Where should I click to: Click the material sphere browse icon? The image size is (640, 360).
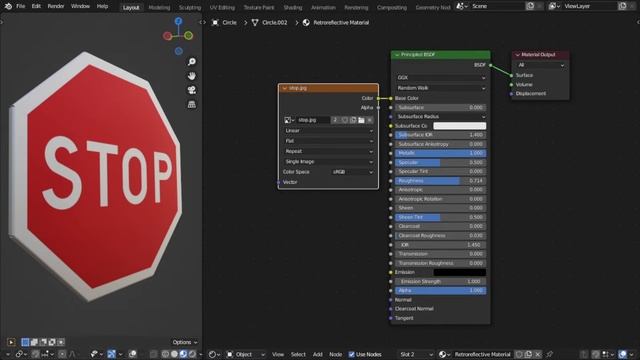coord(444,354)
